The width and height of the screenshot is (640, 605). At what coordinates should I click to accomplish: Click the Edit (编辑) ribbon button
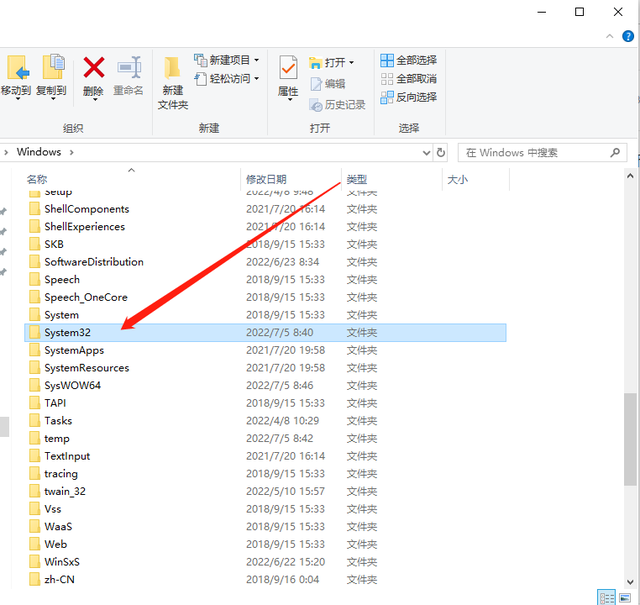tap(327, 84)
